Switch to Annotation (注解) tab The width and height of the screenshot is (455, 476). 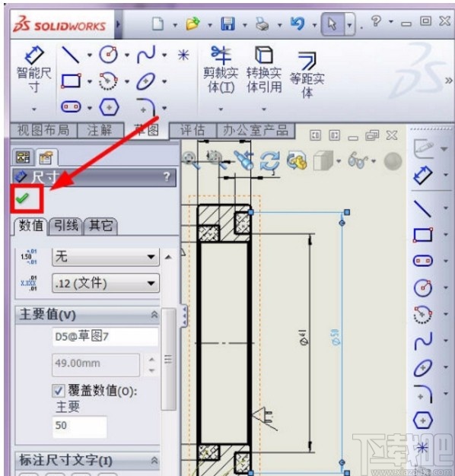click(x=100, y=131)
